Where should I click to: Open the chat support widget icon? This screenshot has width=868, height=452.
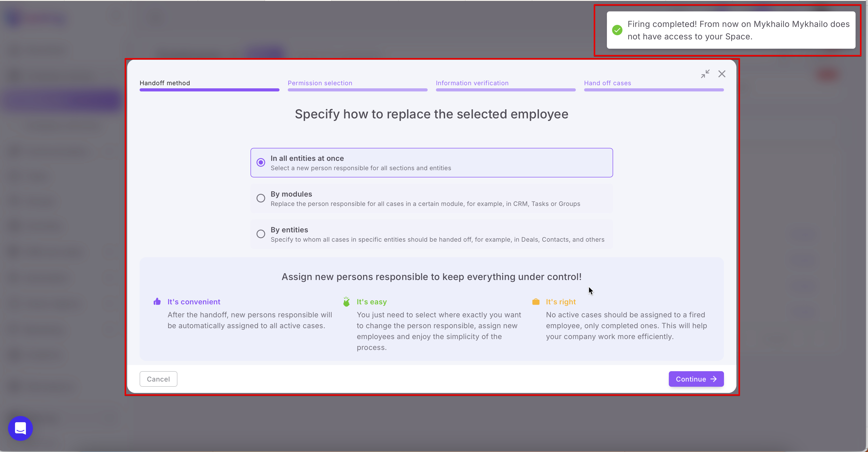[x=20, y=428]
